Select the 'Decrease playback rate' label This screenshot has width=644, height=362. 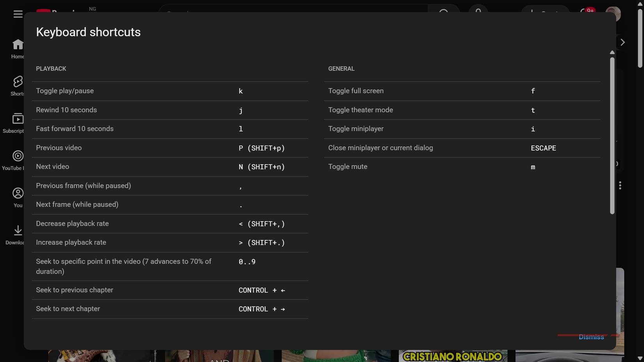[x=72, y=224]
